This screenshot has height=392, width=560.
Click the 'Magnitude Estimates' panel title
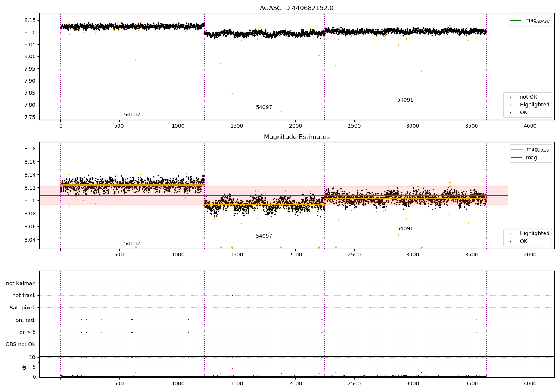(296, 137)
